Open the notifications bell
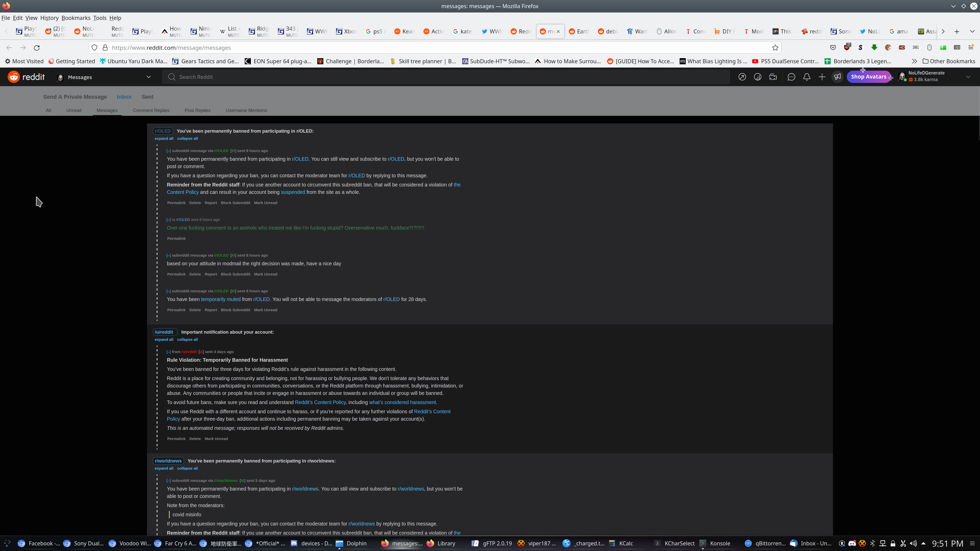This screenshot has width=980, height=551. pos(806,77)
